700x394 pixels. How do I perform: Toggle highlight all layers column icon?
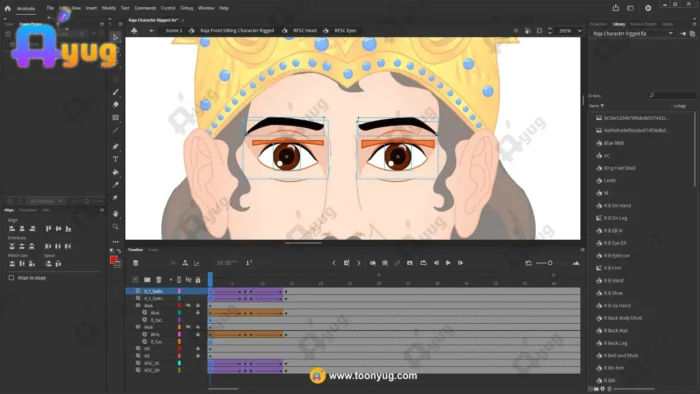pyautogui.click(x=179, y=280)
